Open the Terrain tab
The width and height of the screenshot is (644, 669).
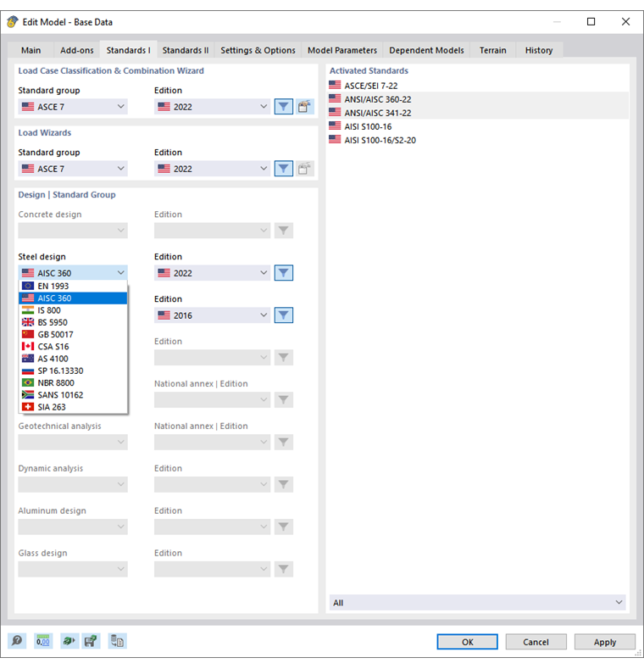tap(492, 50)
